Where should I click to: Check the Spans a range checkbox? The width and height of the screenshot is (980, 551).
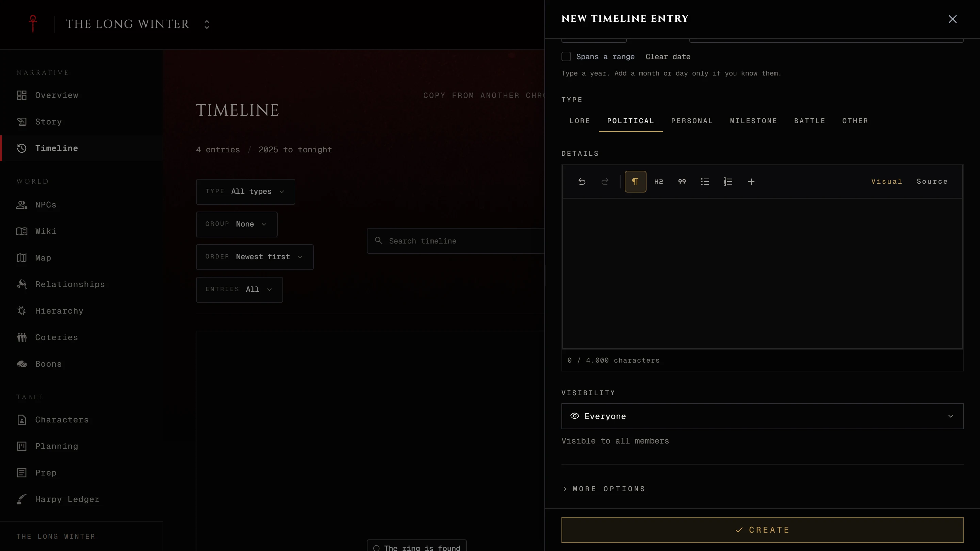pos(566,57)
